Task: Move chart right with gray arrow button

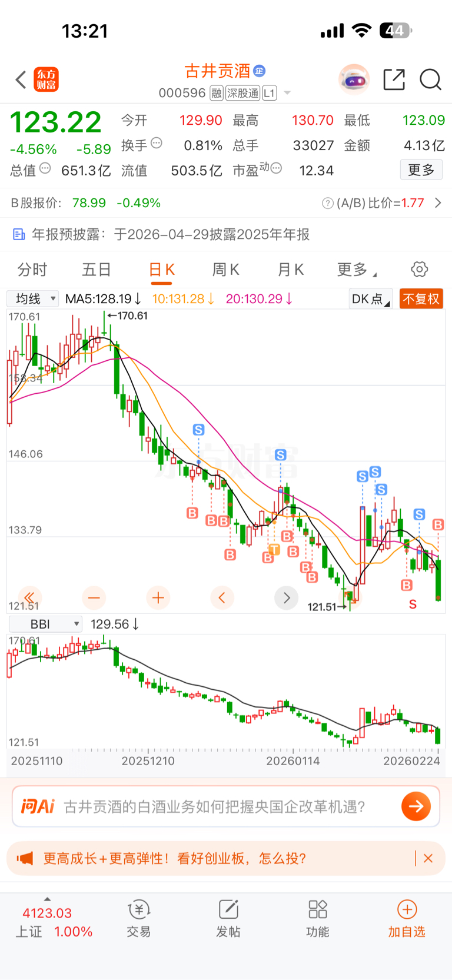Action: [286, 597]
